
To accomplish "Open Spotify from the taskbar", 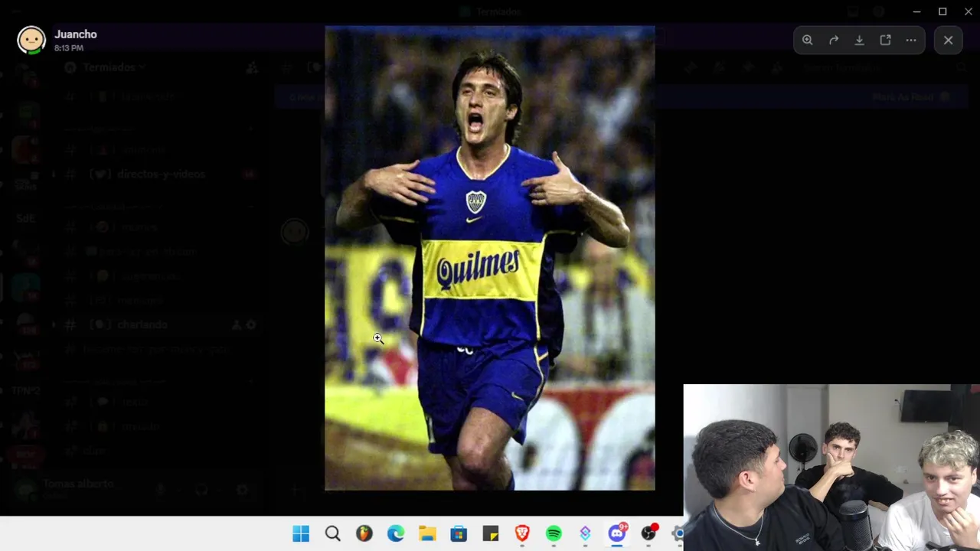I will (554, 533).
